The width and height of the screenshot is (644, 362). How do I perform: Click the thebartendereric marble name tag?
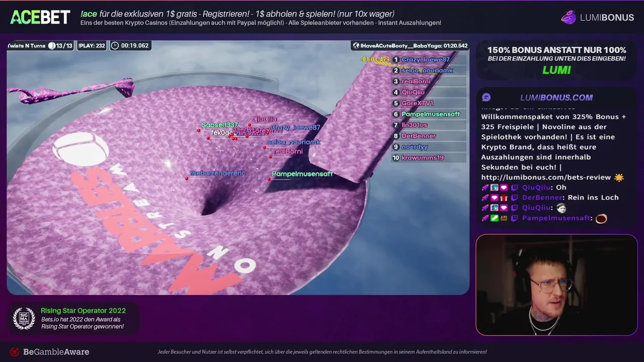tap(217, 173)
